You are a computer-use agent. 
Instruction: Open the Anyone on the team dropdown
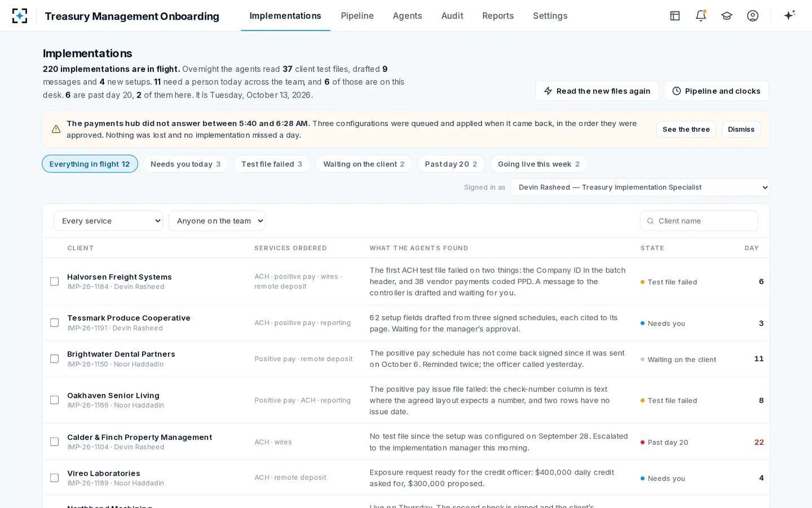[x=217, y=221]
